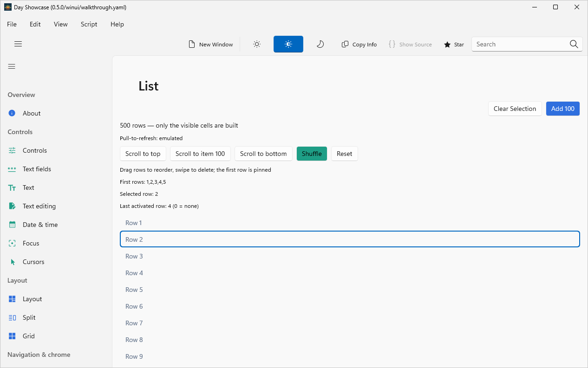Open the Script menu
Viewport: 588px width, 368px height.
[89, 24]
